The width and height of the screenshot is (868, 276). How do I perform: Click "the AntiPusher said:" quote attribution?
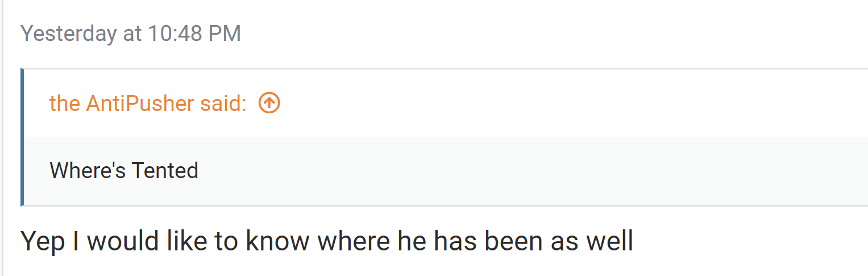click(148, 103)
